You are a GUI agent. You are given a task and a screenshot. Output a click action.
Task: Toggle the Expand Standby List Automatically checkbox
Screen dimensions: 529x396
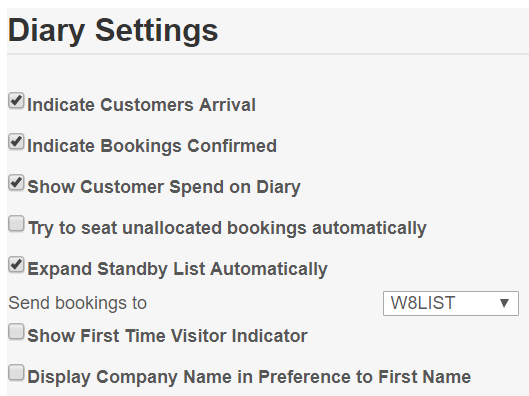[x=16, y=265]
